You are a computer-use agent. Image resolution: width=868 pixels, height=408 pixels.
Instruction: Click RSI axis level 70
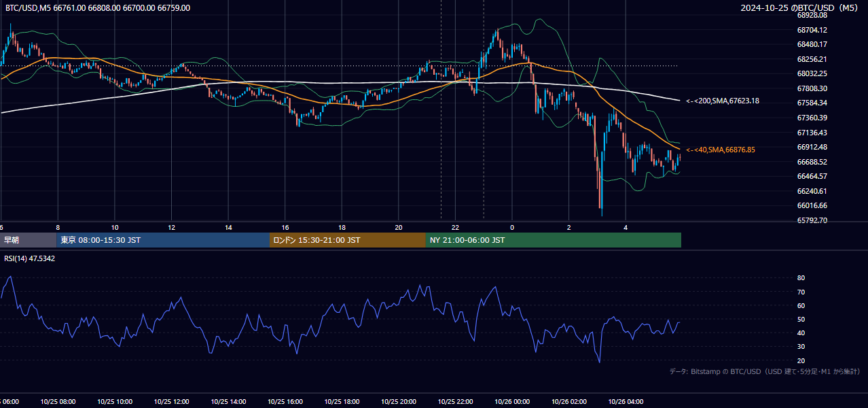pyautogui.click(x=801, y=292)
